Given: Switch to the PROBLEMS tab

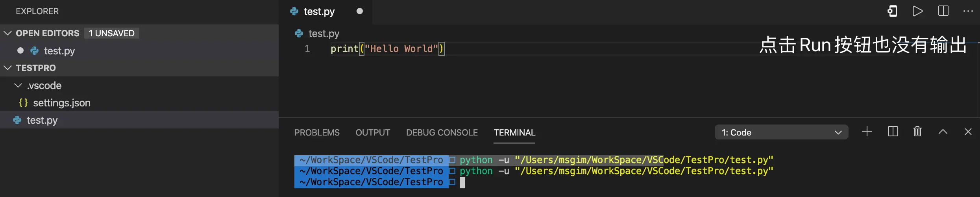Looking at the screenshot, I should (x=317, y=133).
